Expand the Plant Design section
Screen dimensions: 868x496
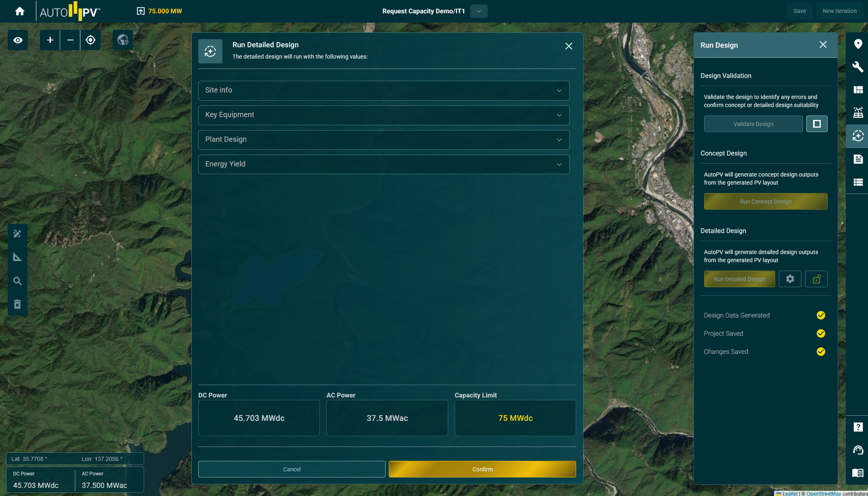point(384,140)
